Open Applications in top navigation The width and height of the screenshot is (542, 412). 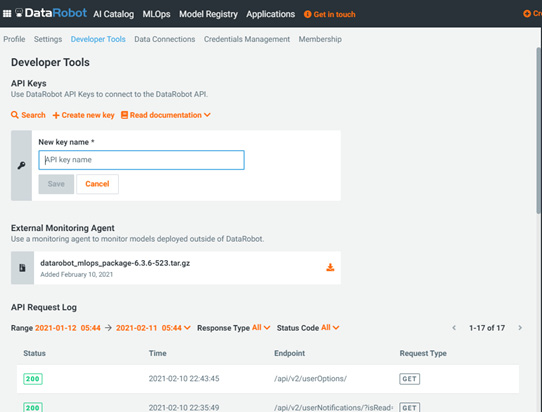[x=270, y=14]
